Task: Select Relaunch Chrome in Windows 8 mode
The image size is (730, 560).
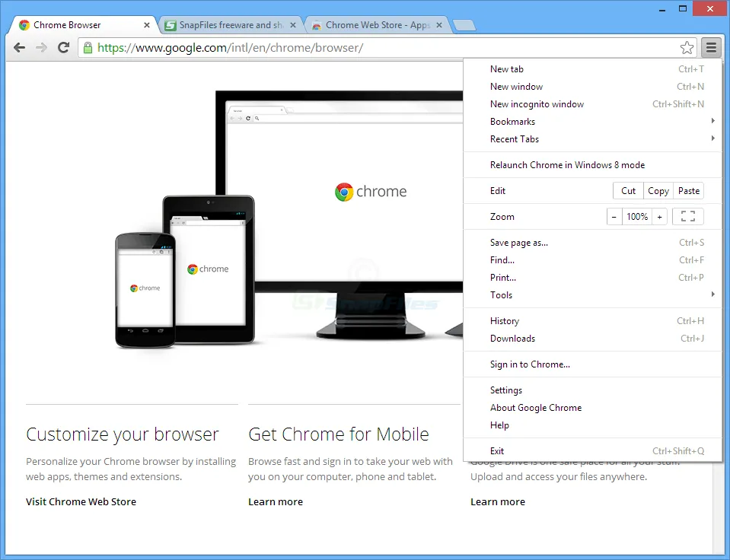Action: [593, 165]
